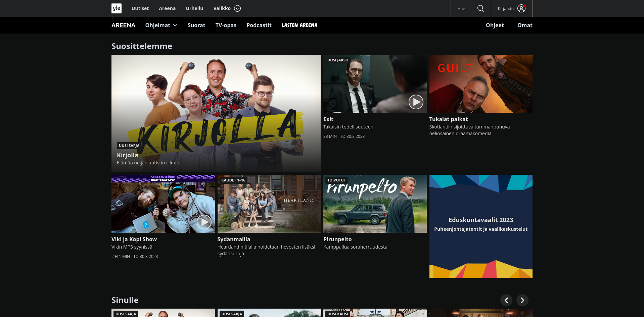Click the Ohjeet link
644x317 pixels.
click(x=495, y=25)
